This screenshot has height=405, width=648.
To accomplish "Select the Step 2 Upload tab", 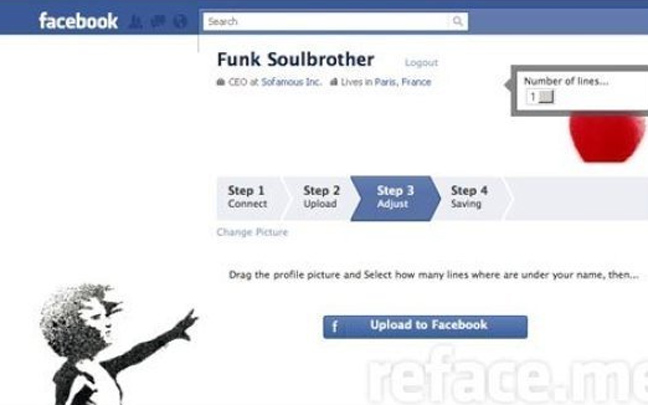I will [x=320, y=198].
